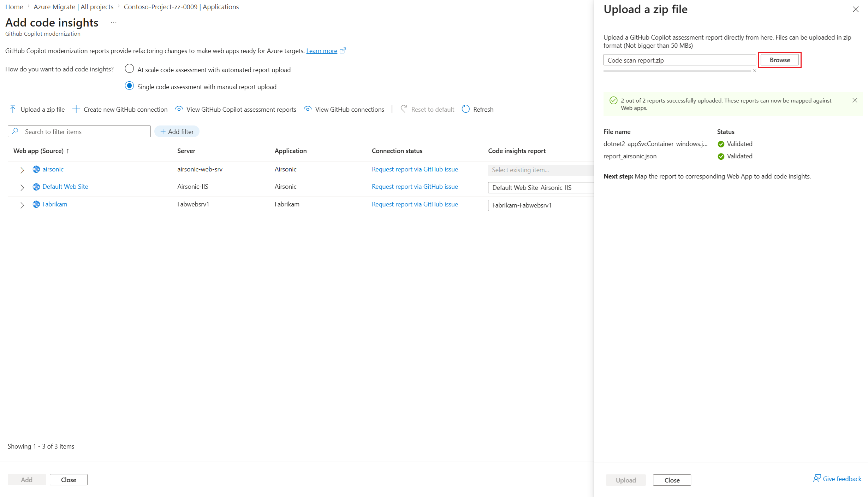Select At scale code assessment radio option
868x497 pixels.
click(x=130, y=69)
